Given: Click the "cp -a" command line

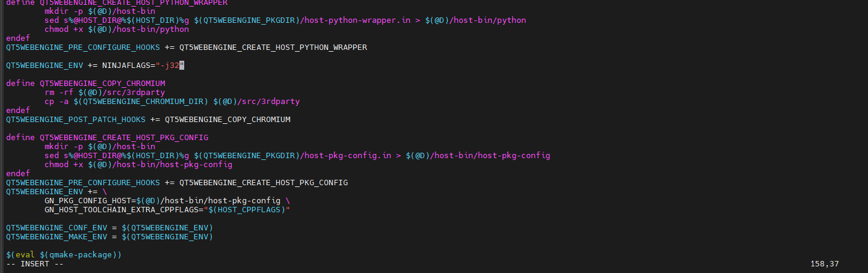Looking at the screenshot, I should coord(172,101).
